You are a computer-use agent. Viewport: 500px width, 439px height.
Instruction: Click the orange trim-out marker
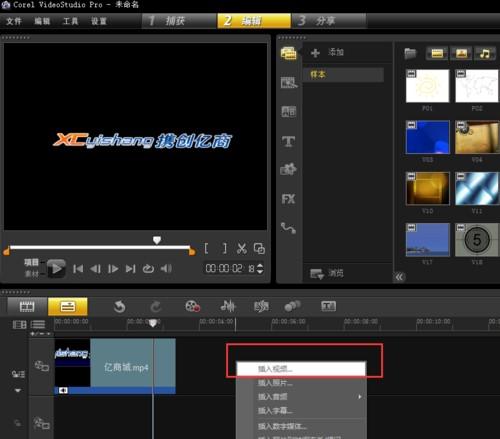192,251
